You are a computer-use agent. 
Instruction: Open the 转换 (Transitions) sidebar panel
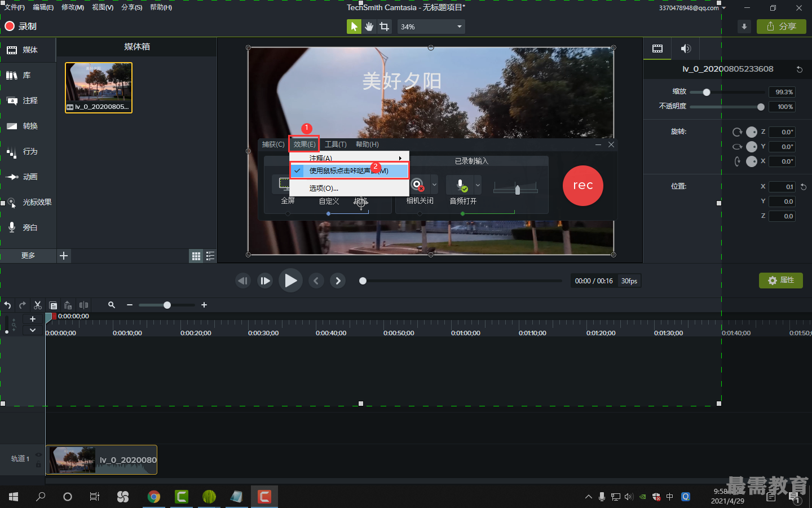pos(27,126)
